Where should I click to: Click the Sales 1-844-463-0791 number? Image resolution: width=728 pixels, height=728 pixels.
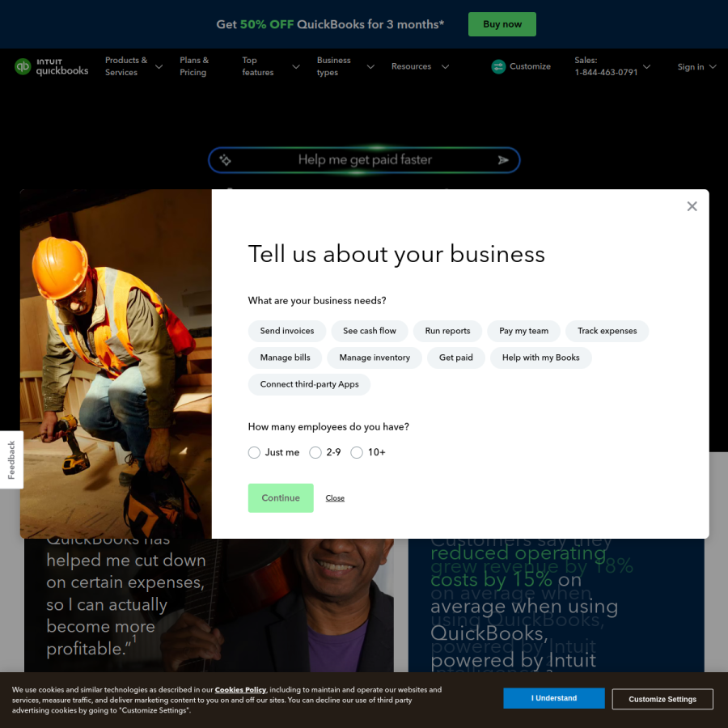(x=606, y=73)
